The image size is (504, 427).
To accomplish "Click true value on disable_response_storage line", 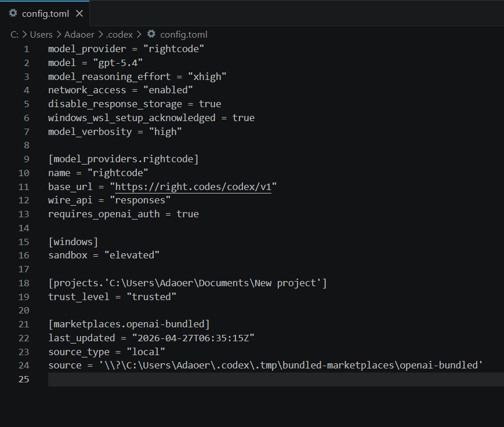I will point(209,104).
